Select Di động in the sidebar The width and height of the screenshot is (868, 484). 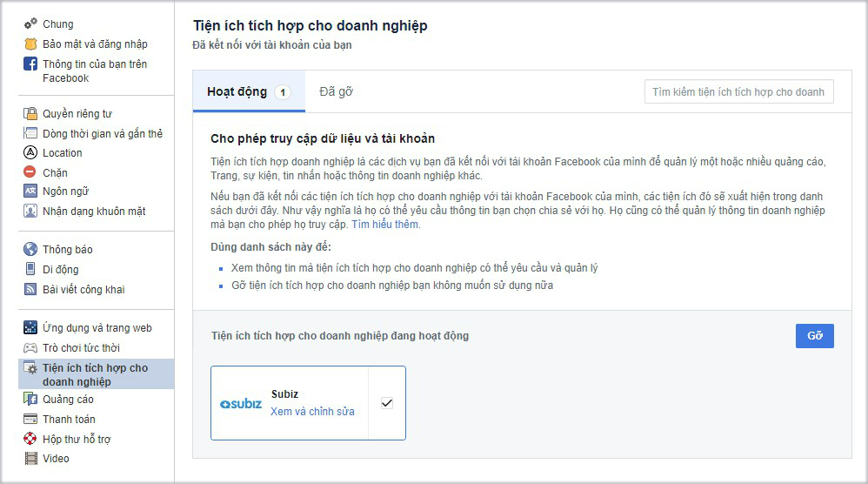60,269
